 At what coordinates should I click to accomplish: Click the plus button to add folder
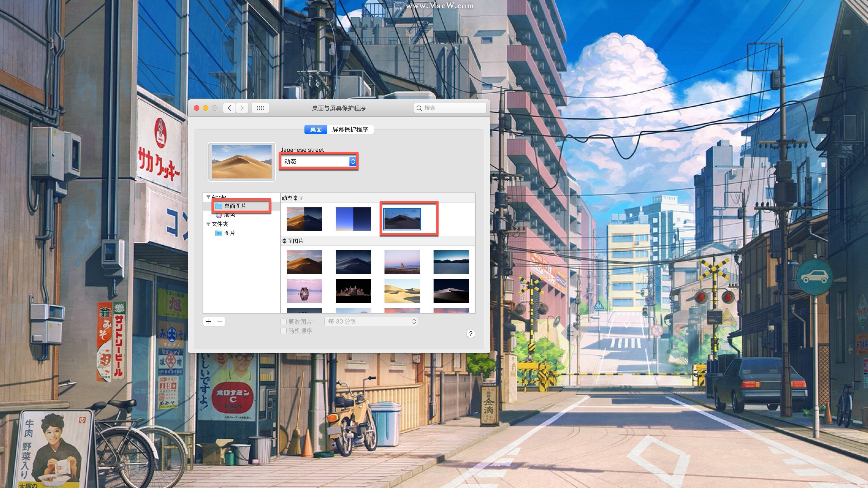point(208,322)
